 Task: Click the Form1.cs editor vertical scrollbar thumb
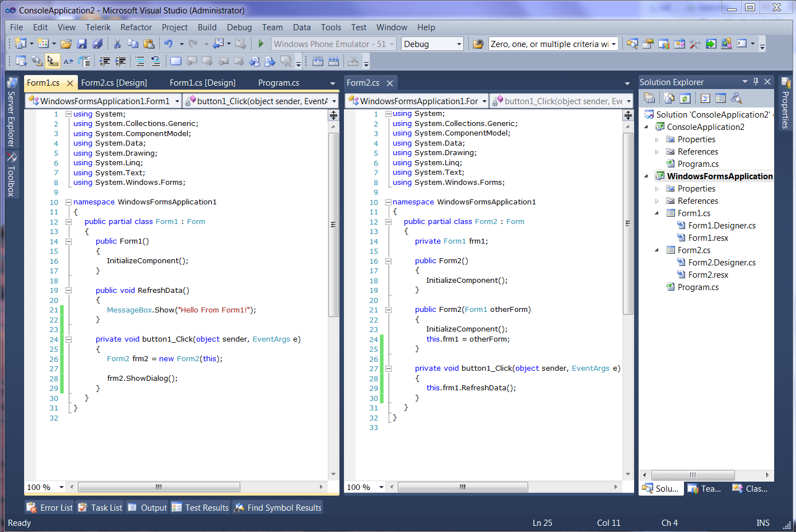click(333, 224)
